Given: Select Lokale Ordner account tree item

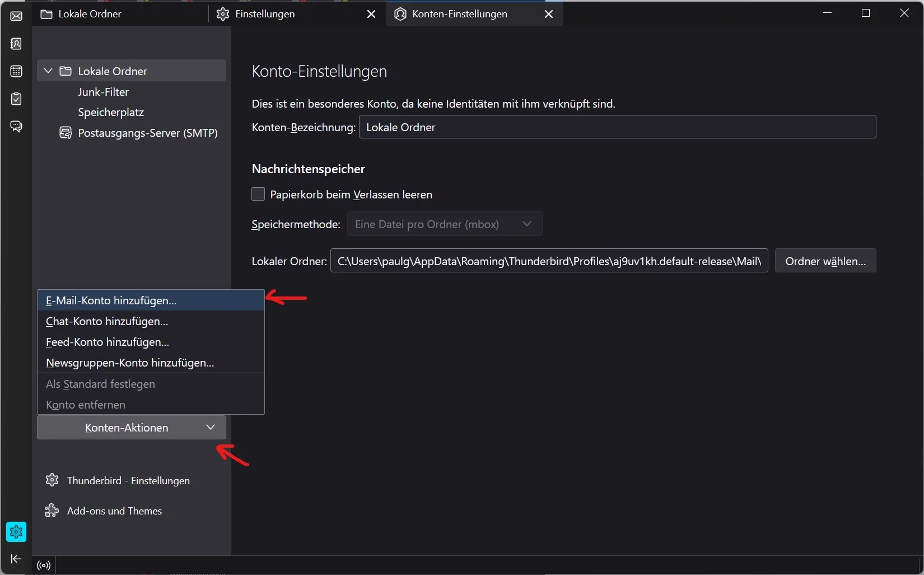Looking at the screenshot, I should pos(132,71).
